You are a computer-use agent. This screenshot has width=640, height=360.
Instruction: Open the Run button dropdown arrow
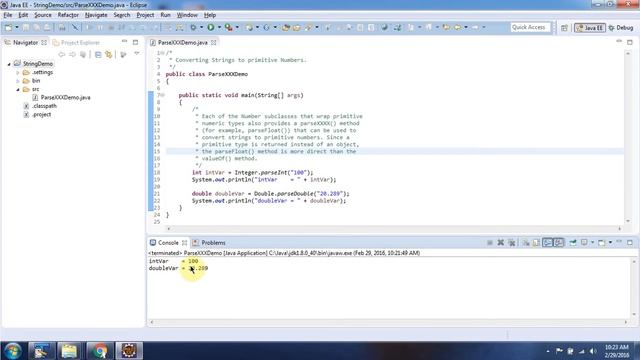click(219, 27)
